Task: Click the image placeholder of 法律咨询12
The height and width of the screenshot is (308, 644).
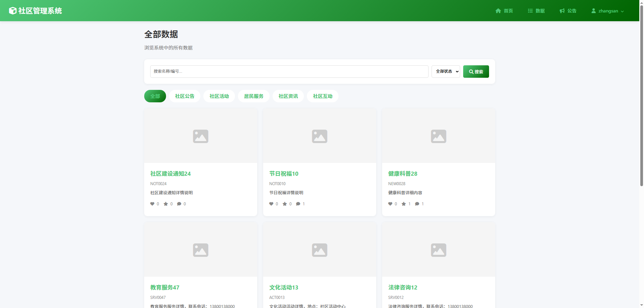Action: [x=439, y=250]
